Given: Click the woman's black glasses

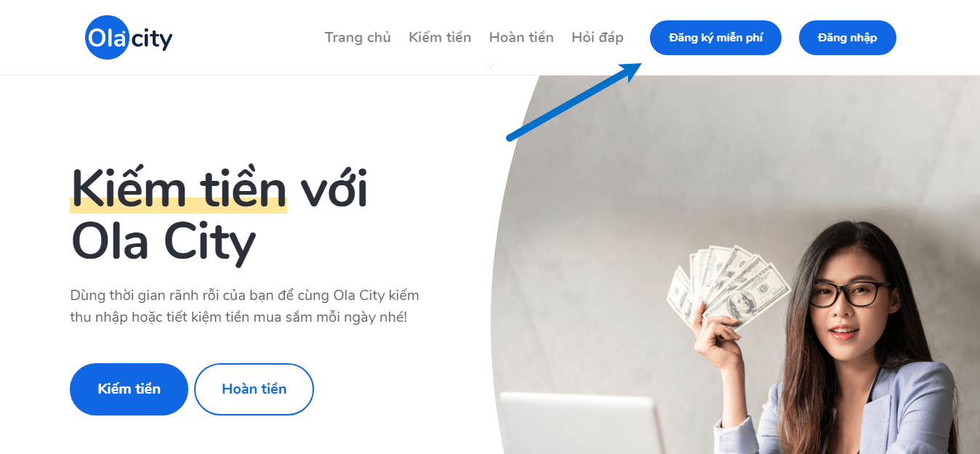Looking at the screenshot, I should [851, 294].
